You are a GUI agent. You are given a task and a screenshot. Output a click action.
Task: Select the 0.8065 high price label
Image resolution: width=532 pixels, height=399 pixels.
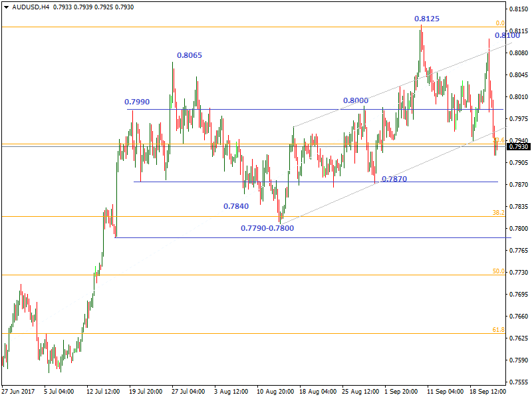190,56
